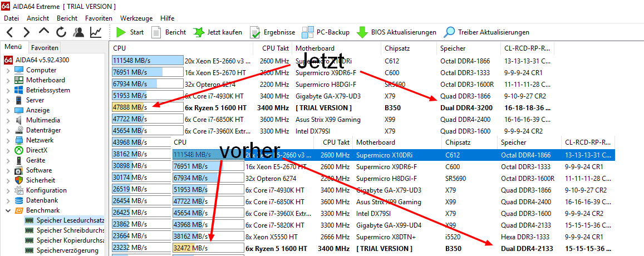644x256 pixels.
Task: Start the benchmark
Action: click(129, 32)
